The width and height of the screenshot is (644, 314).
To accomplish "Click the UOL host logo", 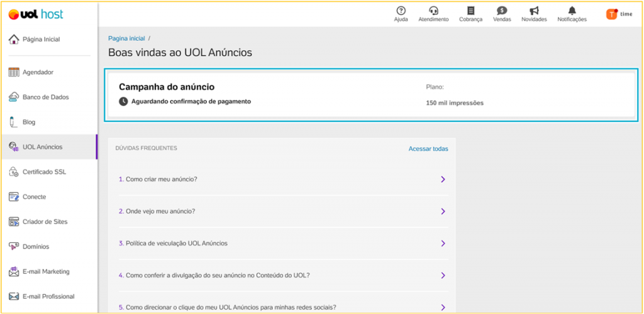I will click(x=36, y=14).
